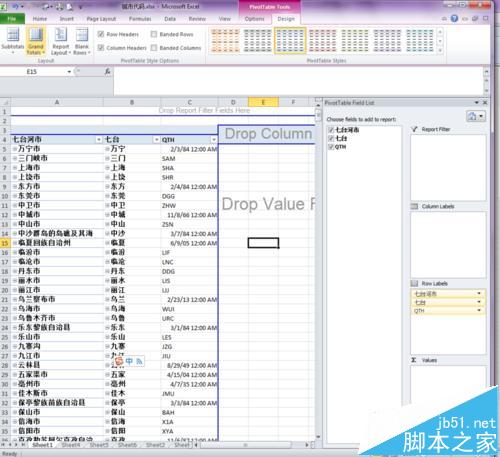
Task: Open the 七台 Row Labels field dropdown
Action: coord(479,302)
